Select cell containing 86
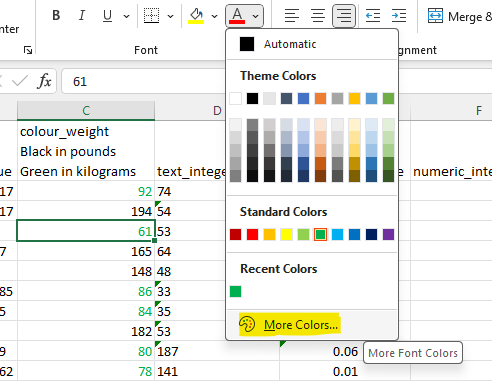 click(86, 291)
